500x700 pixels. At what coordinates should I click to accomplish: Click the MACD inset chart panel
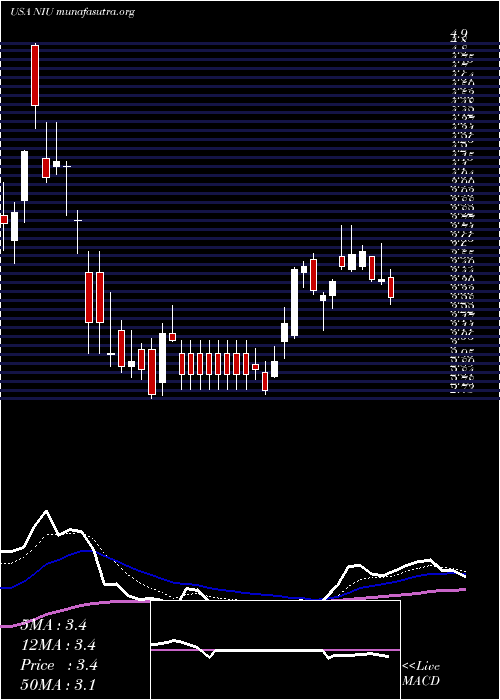coord(275,650)
